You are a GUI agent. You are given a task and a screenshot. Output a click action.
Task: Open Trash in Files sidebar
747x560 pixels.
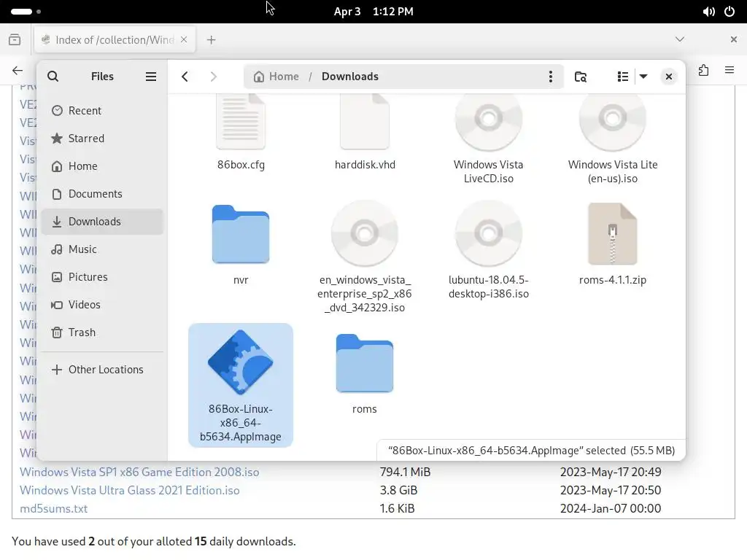[102, 332]
